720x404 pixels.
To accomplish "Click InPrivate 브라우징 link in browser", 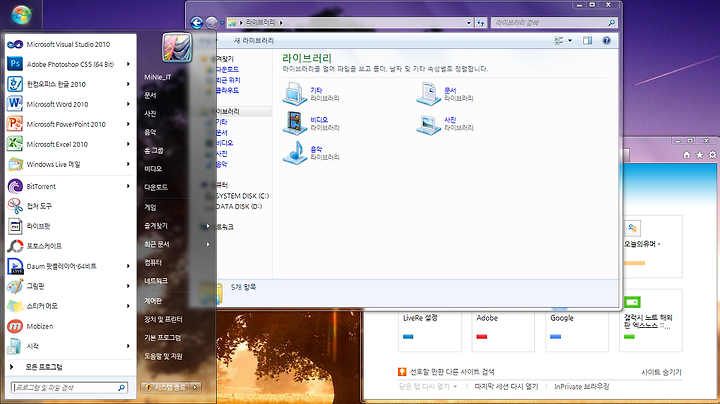I will click(581, 387).
